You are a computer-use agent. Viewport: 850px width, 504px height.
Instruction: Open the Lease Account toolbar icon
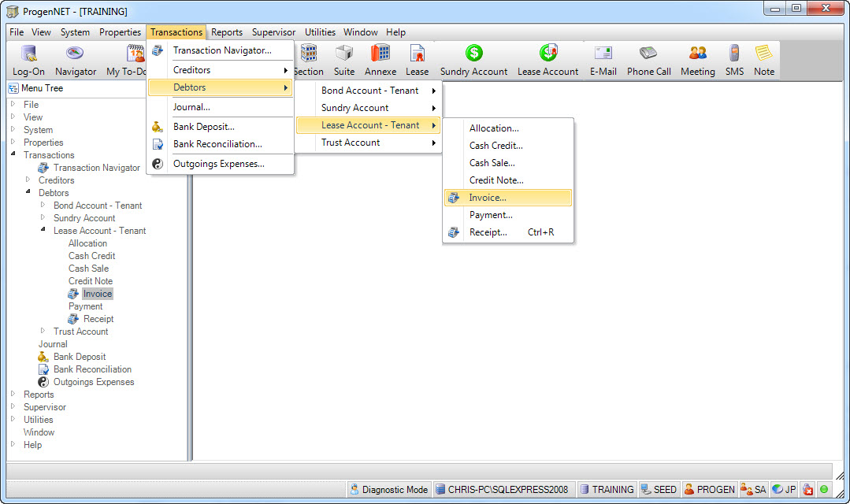coord(548,53)
